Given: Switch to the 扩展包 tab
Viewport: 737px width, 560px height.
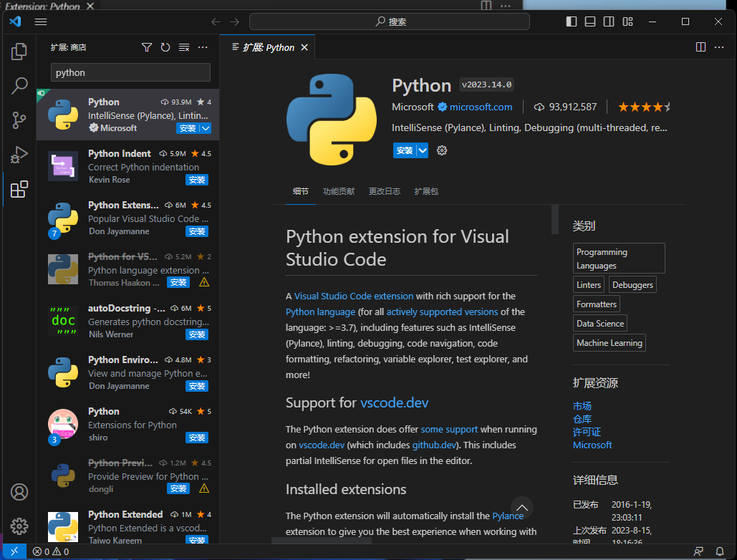Looking at the screenshot, I should 426,191.
